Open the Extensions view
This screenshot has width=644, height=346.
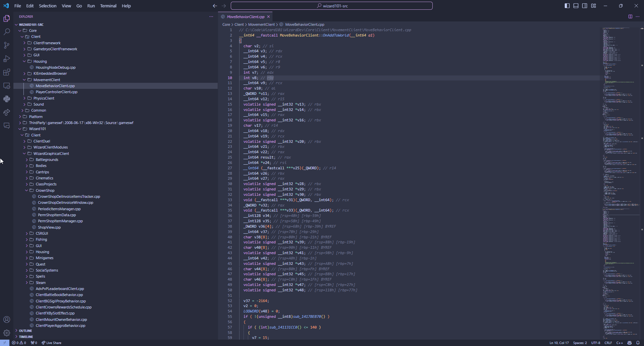coord(7,72)
